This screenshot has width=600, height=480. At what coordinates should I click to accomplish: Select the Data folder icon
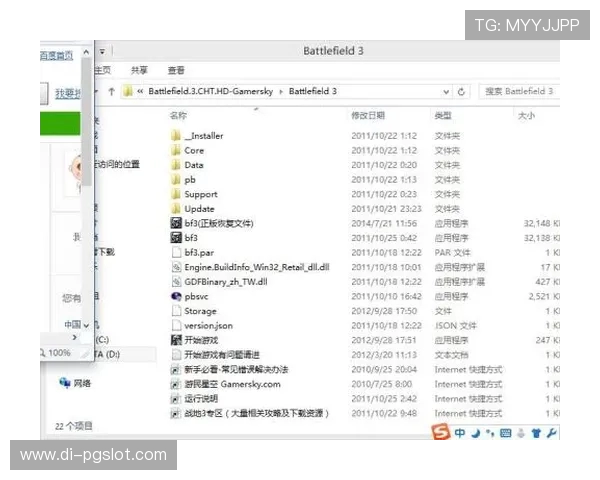176,165
